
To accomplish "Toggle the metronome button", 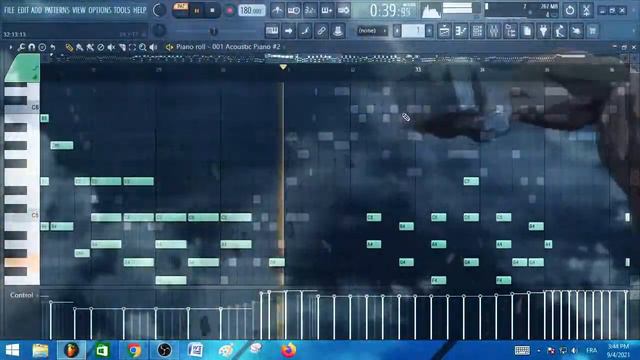I will point(277,11).
